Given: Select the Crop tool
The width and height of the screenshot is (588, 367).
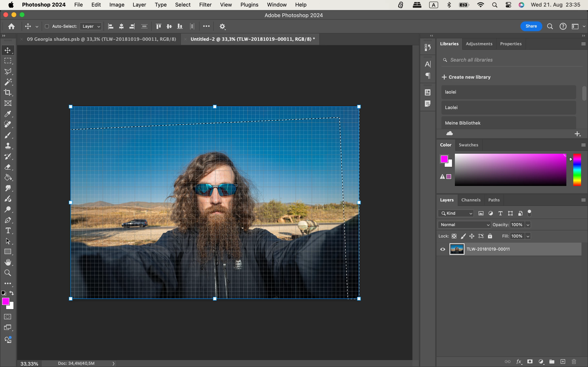Looking at the screenshot, I should coord(8,93).
